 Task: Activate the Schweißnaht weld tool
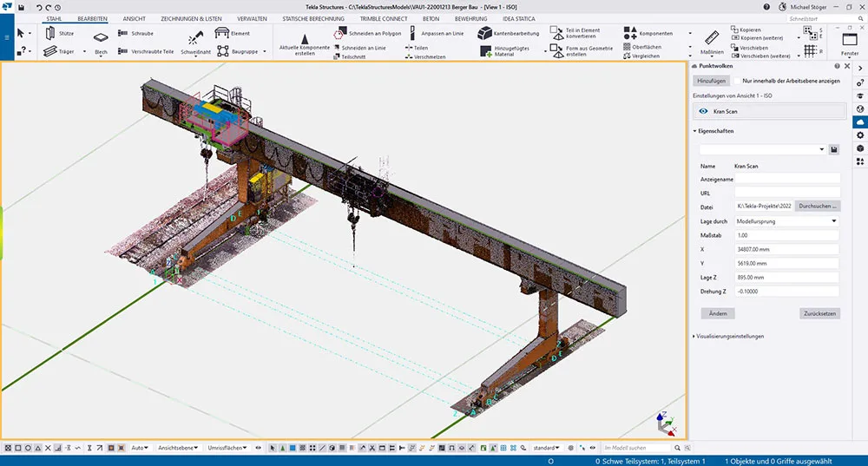(196, 43)
